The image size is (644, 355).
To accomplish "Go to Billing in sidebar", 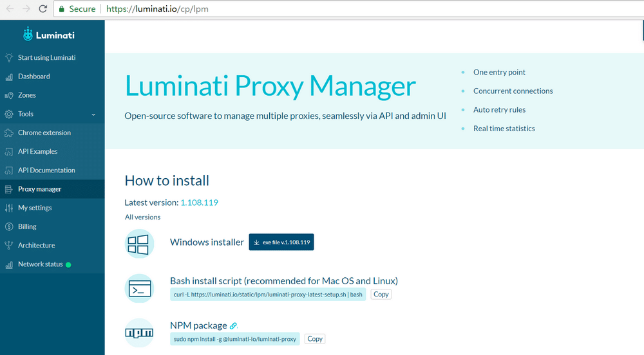I will coord(27,226).
